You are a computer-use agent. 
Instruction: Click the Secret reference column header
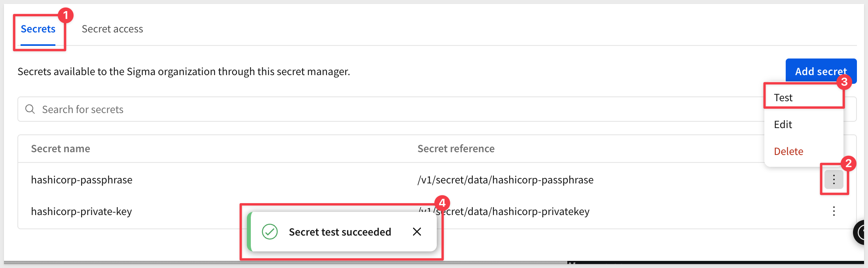click(456, 149)
